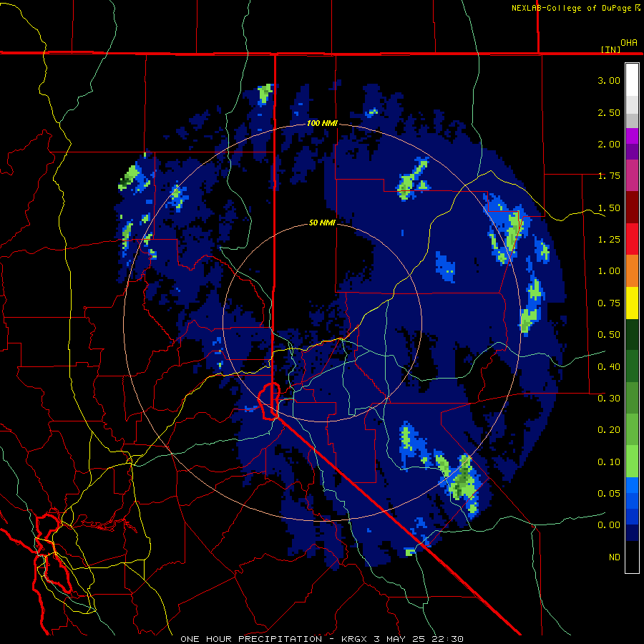
Task: Select the bright magenta swatch above 2.00
Action: [632, 136]
